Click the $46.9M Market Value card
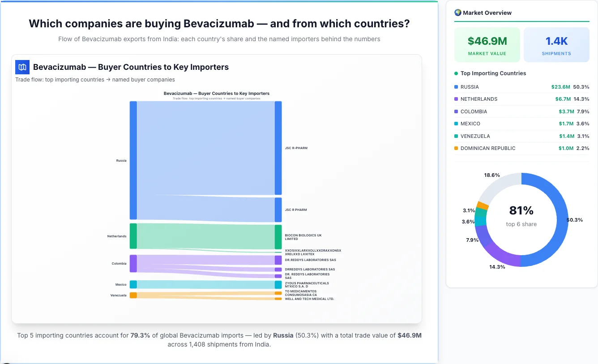 487,44
